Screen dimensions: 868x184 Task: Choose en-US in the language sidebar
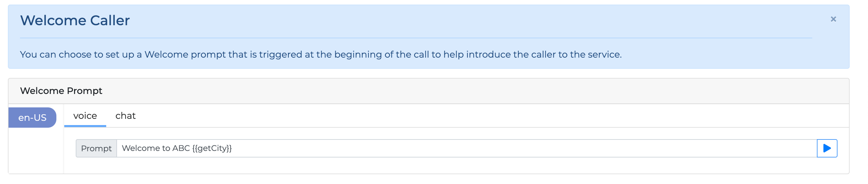pos(32,118)
